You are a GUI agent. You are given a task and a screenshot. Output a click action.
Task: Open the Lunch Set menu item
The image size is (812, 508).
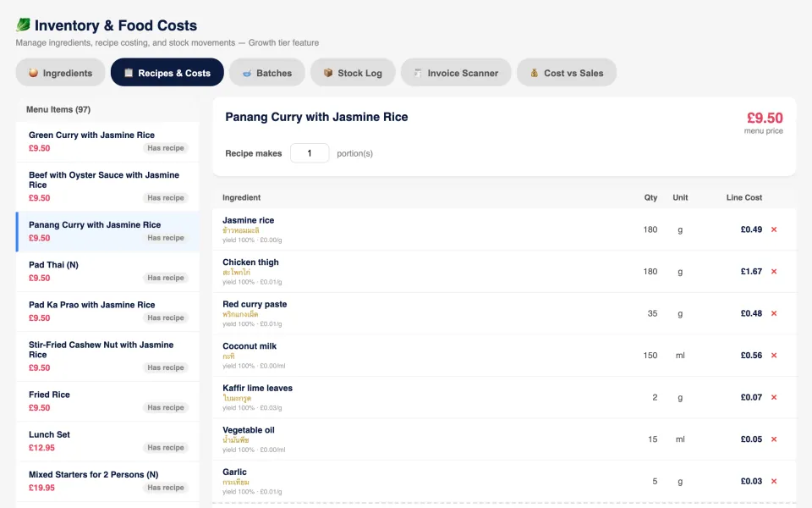(107, 441)
